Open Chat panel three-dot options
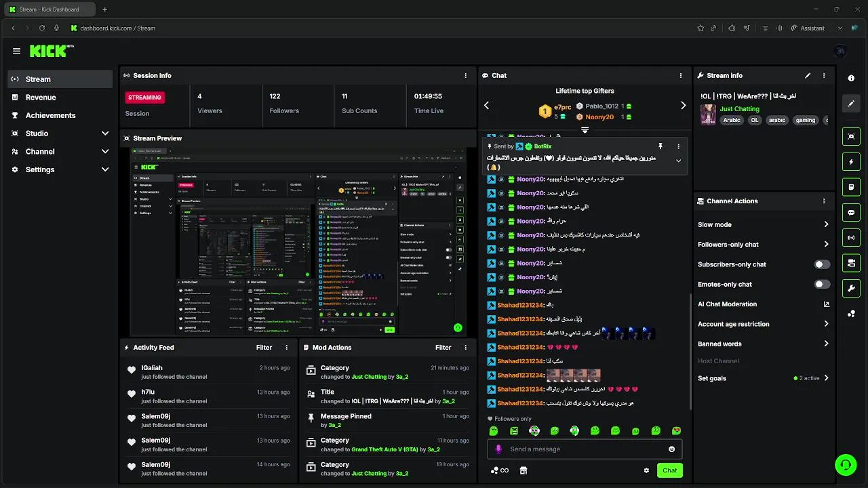The width and height of the screenshot is (868, 488). pyautogui.click(x=681, y=76)
